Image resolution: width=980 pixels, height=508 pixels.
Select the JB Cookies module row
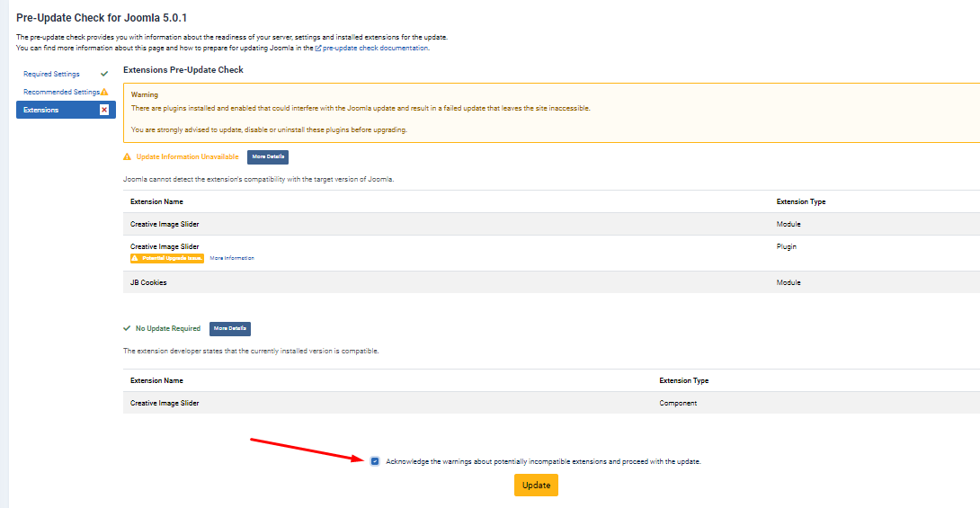click(148, 282)
